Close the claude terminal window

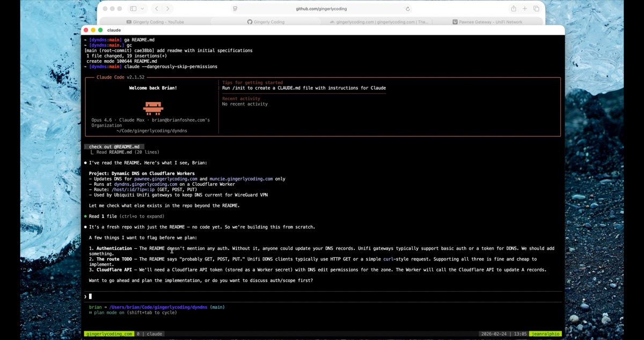click(x=86, y=30)
